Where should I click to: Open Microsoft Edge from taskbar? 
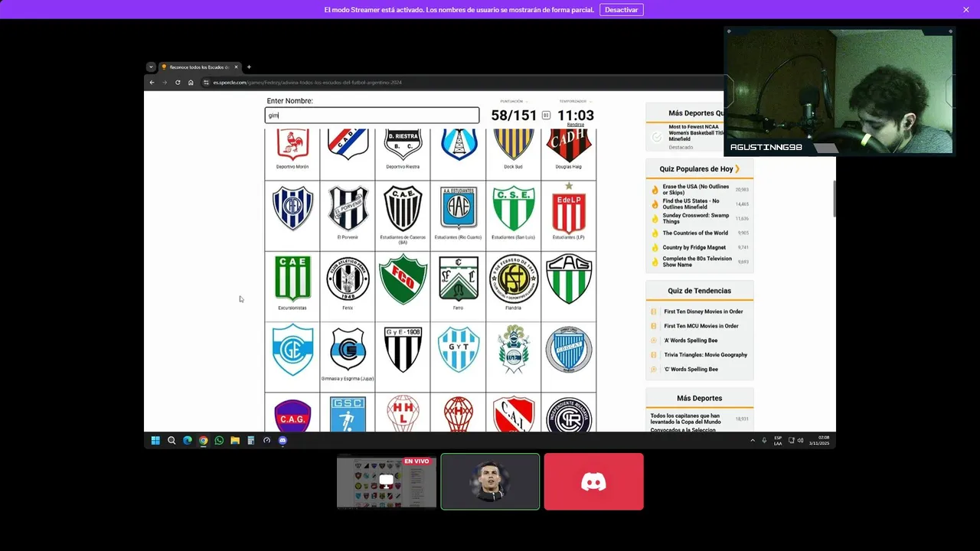[188, 440]
